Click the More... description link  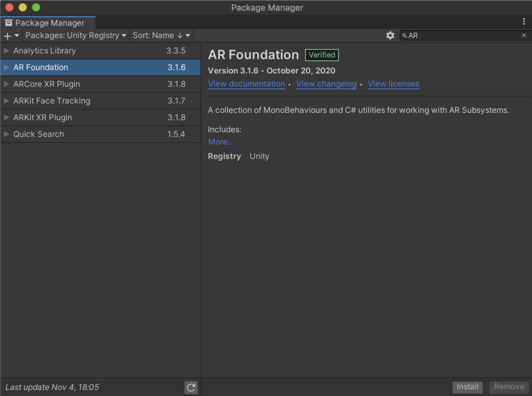221,142
